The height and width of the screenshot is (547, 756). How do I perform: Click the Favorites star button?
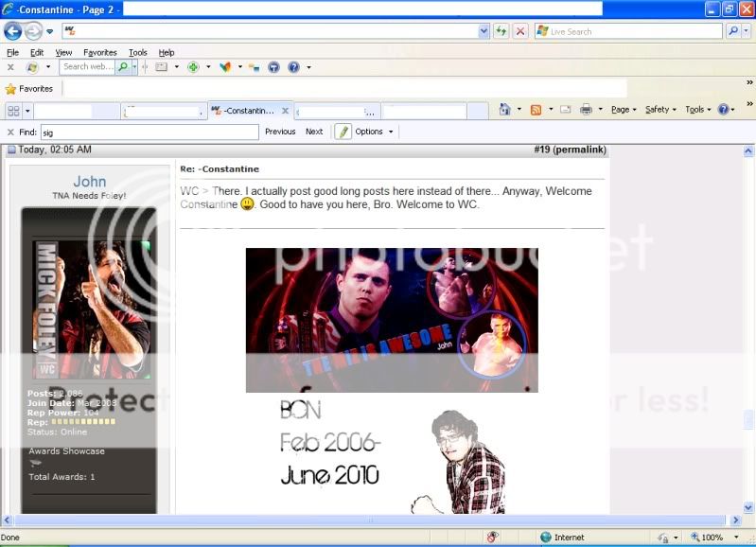coord(29,89)
